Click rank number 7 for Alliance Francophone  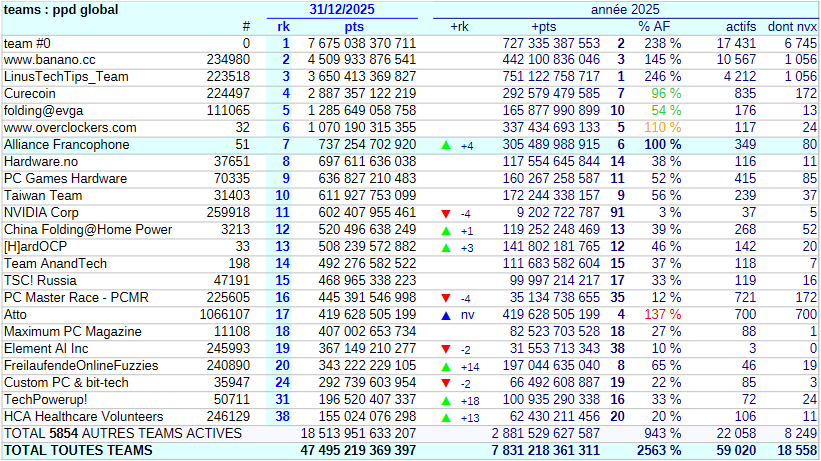point(285,145)
